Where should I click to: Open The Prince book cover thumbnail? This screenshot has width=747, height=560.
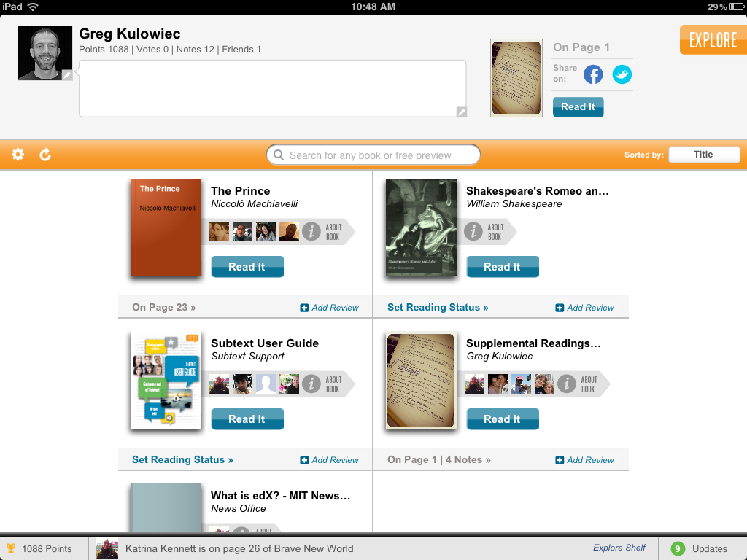(166, 227)
